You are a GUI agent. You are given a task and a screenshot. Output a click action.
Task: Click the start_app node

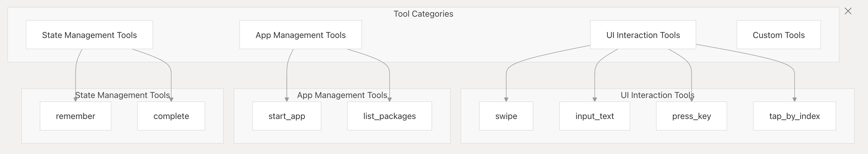pos(287,116)
